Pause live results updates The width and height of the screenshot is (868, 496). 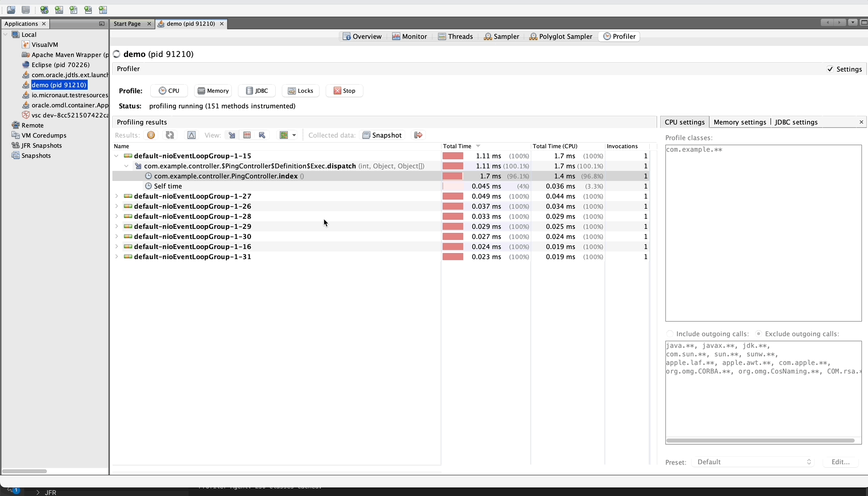coord(151,135)
